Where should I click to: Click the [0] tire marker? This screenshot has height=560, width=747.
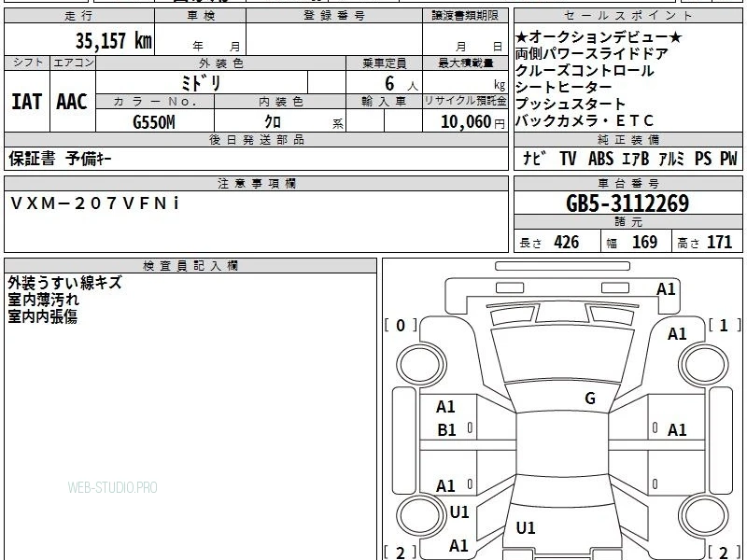pos(401,326)
